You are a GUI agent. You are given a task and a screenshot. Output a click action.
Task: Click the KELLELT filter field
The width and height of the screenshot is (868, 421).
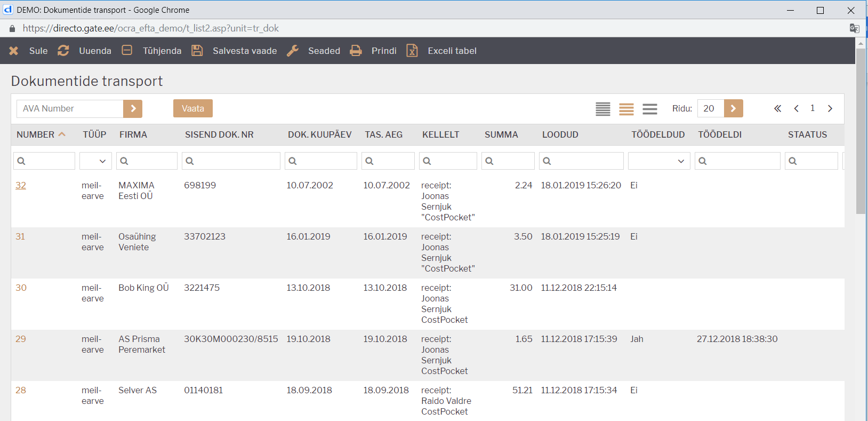448,161
